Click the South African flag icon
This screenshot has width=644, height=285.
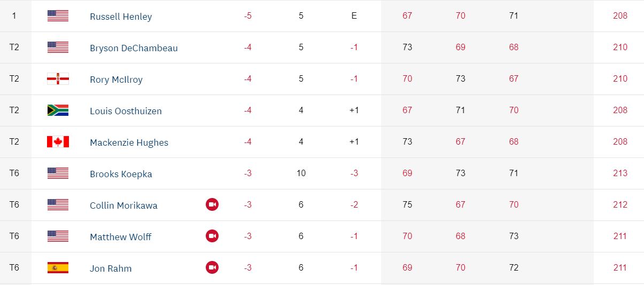pos(58,110)
